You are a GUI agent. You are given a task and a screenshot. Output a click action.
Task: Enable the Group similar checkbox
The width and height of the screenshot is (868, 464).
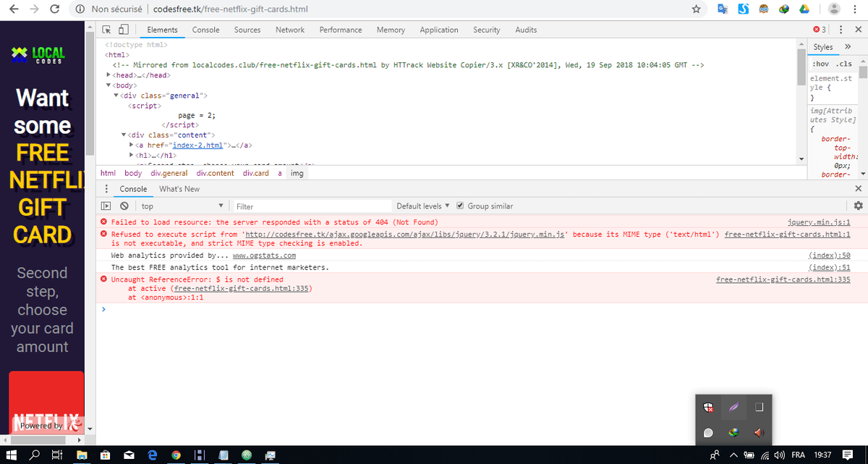pos(461,206)
